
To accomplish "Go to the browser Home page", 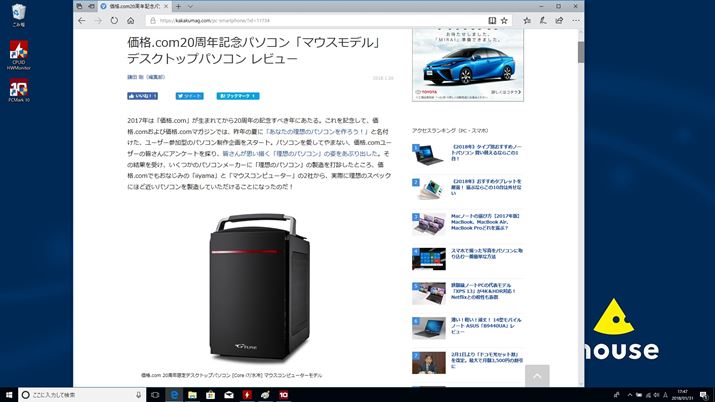I will click(x=131, y=20).
